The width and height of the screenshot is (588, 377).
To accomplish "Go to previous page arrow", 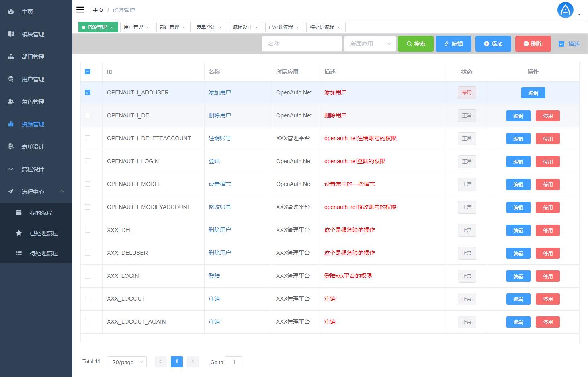I will coord(160,362).
